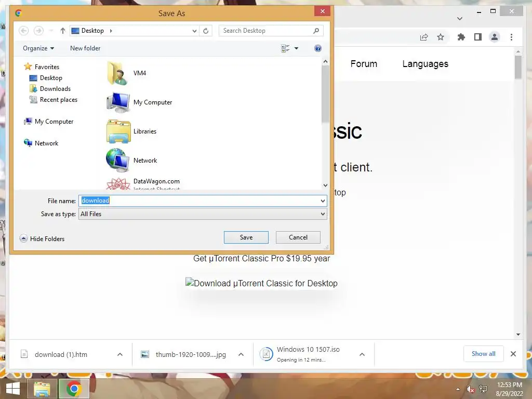Refresh the Desktop folder listing
The image size is (532, 399).
click(206, 31)
